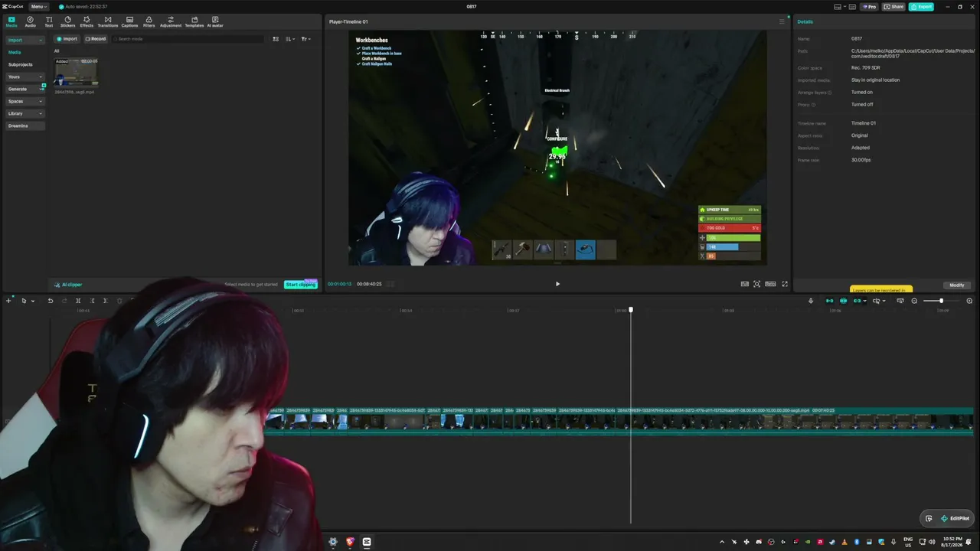The width and height of the screenshot is (980, 551).
Task: Open the Audio panel
Action: pyautogui.click(x=31, y=21)
